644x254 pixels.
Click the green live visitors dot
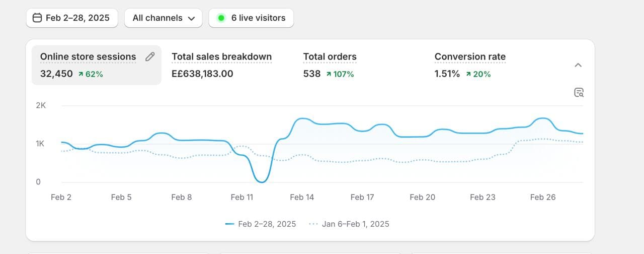221,18
